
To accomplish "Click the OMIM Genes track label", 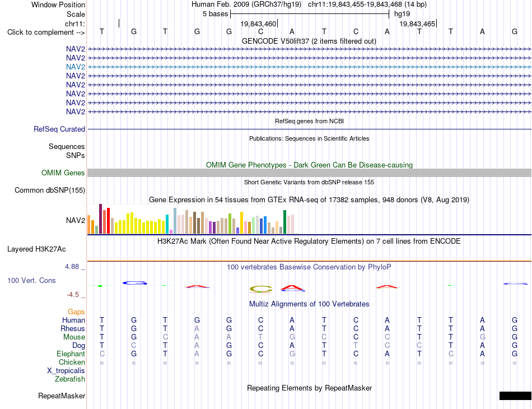I will tap(63, 173).
